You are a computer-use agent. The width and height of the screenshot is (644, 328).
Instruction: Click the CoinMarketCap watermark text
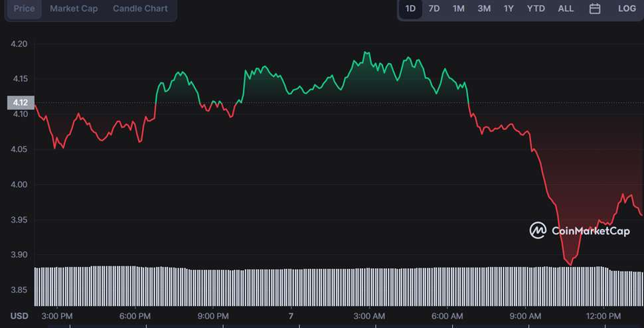pyautogui.click(x=590, y=231)
